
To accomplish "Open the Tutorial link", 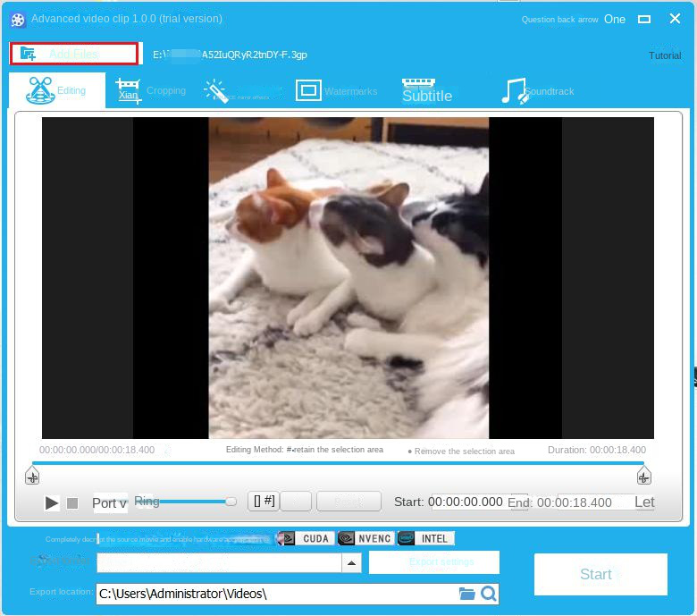I will [x=664, y=55].
